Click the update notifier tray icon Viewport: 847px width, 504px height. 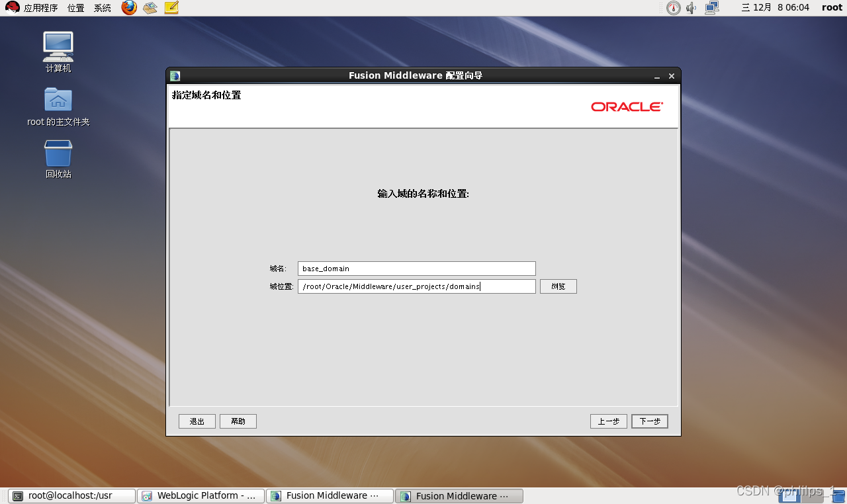pos(674,8)
